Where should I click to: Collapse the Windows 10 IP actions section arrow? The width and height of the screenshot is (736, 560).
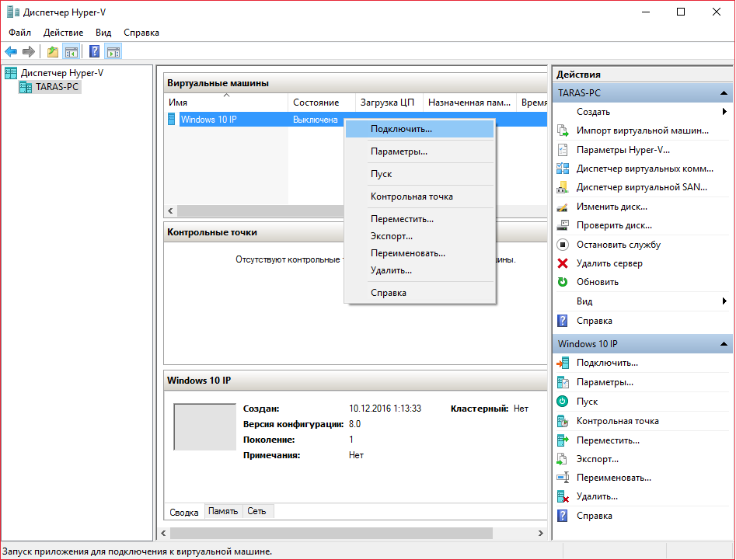(x=724, y=344)
